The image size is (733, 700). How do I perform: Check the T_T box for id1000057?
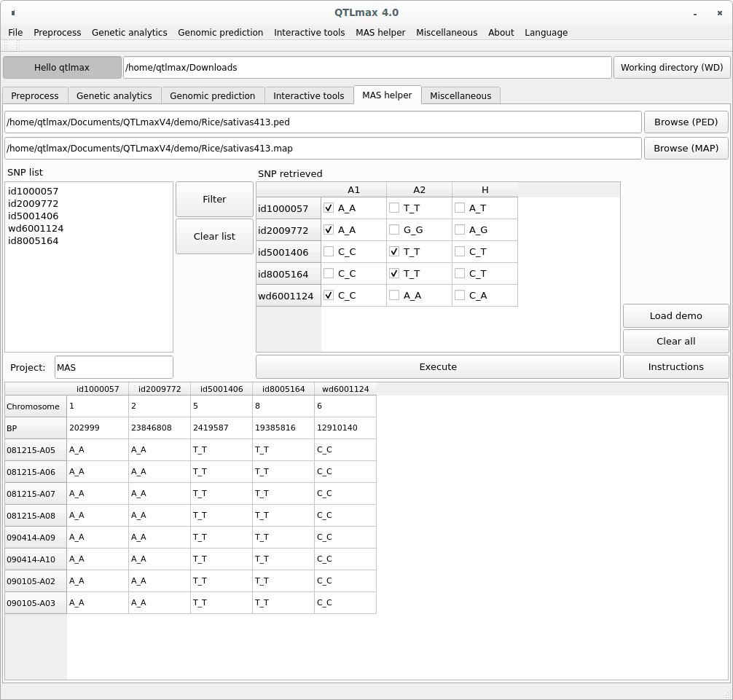point(394,208)
